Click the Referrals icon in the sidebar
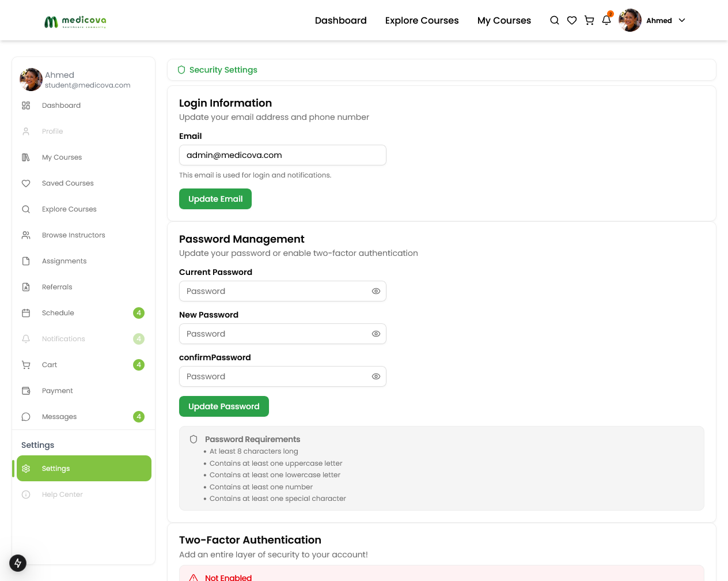The image size is (728, 581). coord(26,287)
